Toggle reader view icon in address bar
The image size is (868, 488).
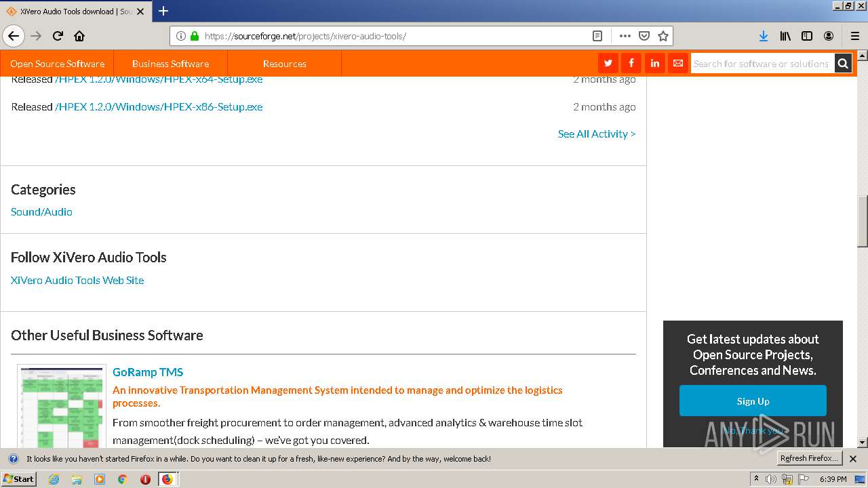click(x=597, y=36)
